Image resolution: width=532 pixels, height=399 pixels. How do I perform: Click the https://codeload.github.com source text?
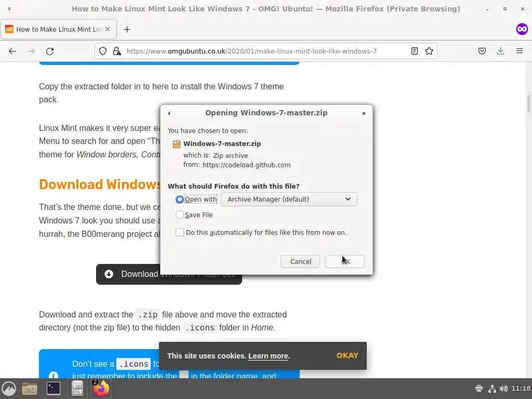(246, 165)
